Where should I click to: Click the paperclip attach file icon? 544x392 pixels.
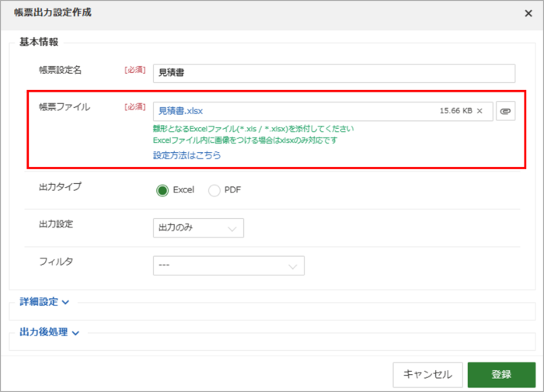tap(505, 111)
